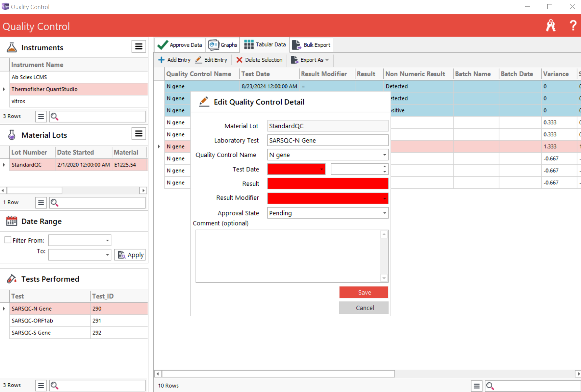
Task: Click the Result input field
Action: pos(328,183)
